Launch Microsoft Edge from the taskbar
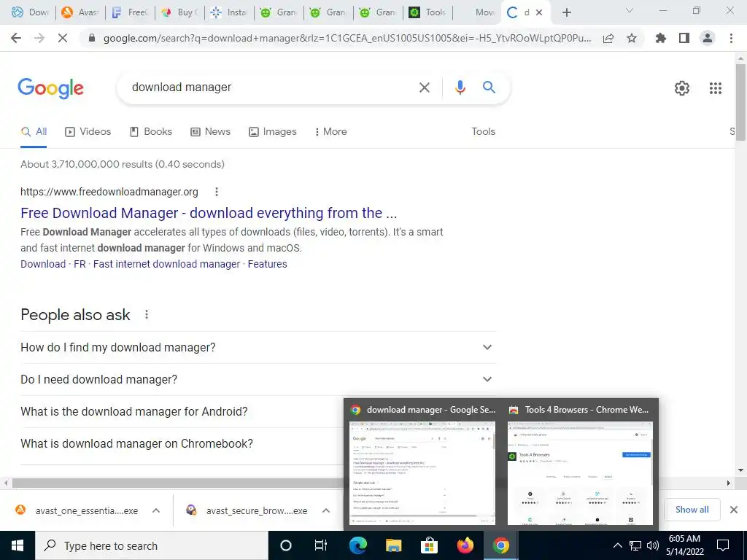Screen dimensions: 747x560 coord(357,545)
